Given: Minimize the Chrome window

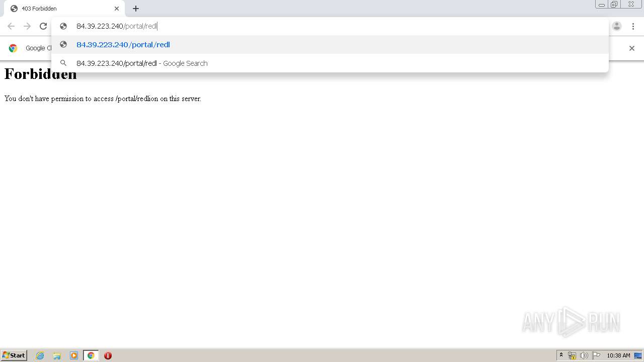Looking at the screenshot, I should click(x=602, y=5).
